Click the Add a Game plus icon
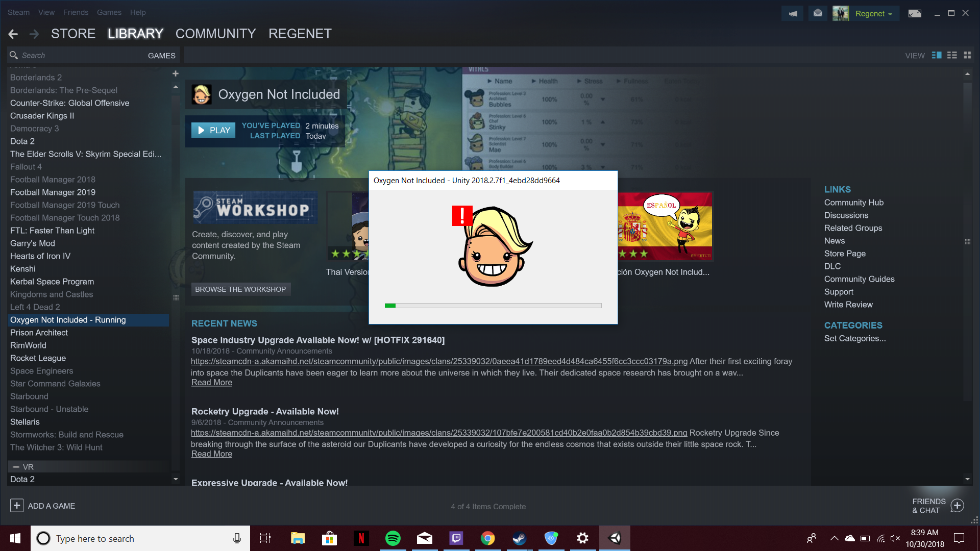980x551 pixels. [16, 506]
